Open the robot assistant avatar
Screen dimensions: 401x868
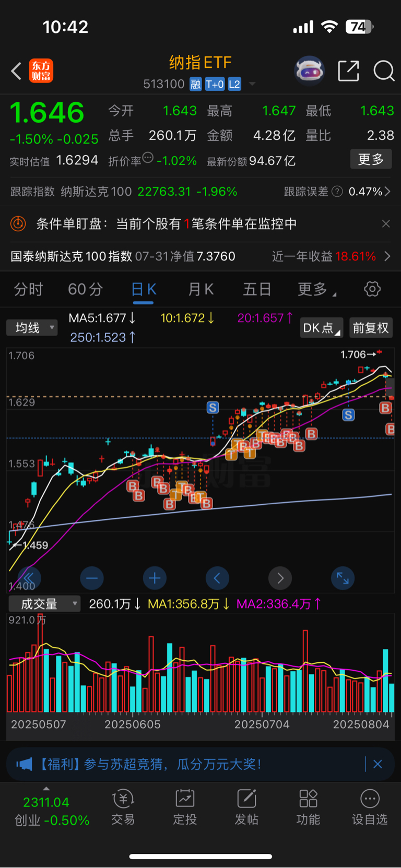(310, 70)
